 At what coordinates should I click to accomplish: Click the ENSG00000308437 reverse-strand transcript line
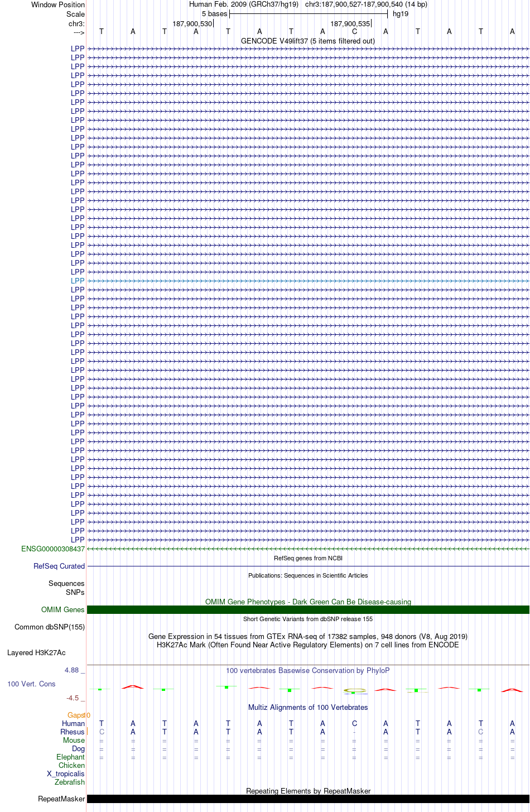tap(308, 549)
